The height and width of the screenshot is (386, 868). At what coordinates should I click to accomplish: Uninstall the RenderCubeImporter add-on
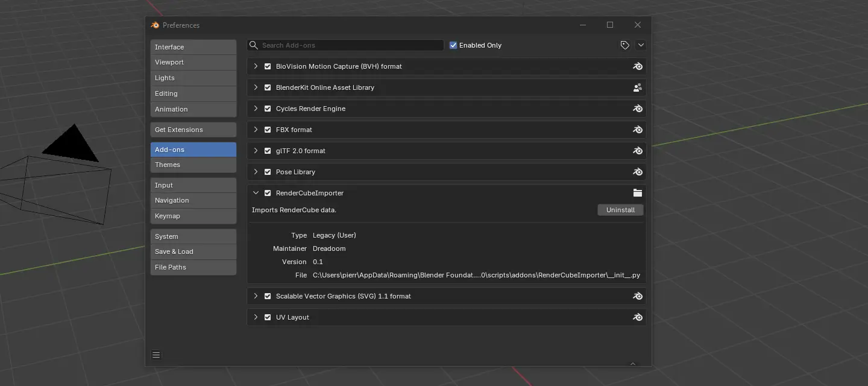pos(620,210)
